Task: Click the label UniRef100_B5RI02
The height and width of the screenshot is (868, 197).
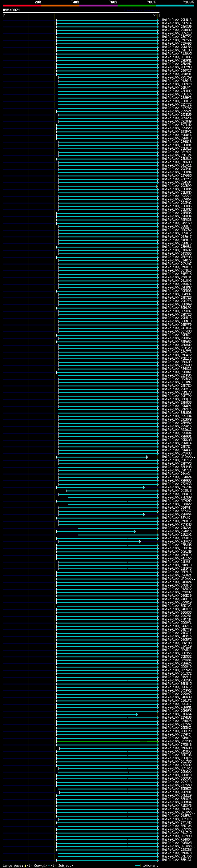Action: click(x=177, y=606)
